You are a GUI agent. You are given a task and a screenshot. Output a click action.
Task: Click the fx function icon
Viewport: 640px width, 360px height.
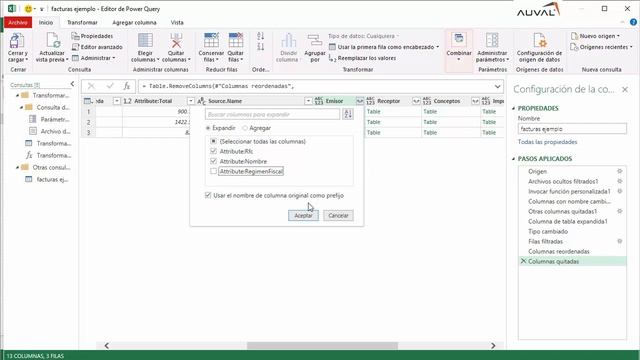pyautogui.click(x=127, y=86)
